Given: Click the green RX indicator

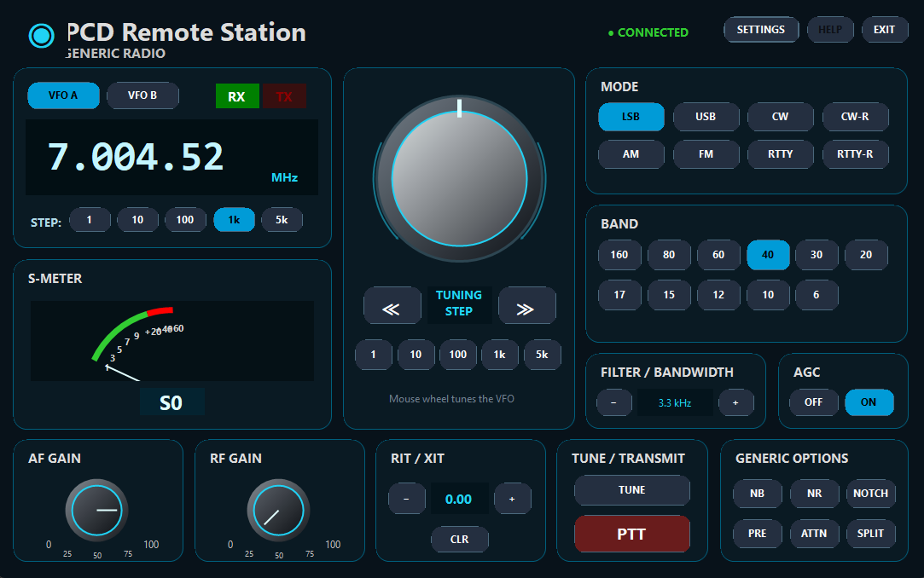Looking at the screenshot, I should (x=237, y=96).
